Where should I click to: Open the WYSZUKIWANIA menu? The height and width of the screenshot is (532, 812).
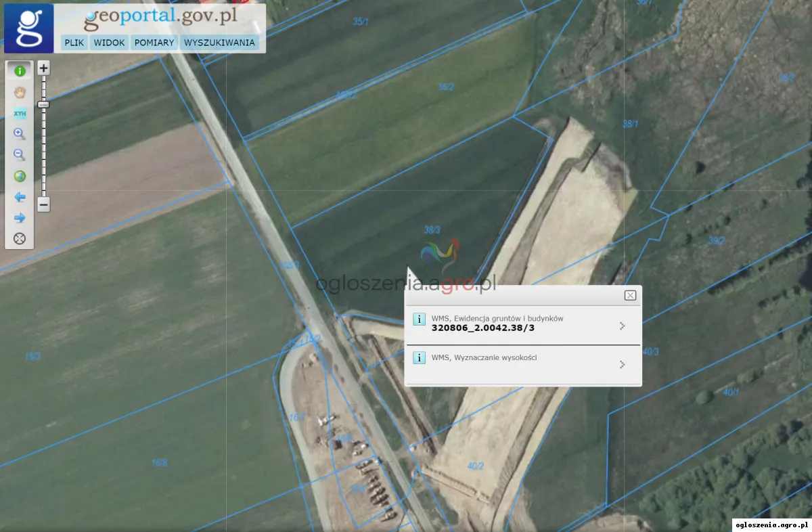click(219, 43)
